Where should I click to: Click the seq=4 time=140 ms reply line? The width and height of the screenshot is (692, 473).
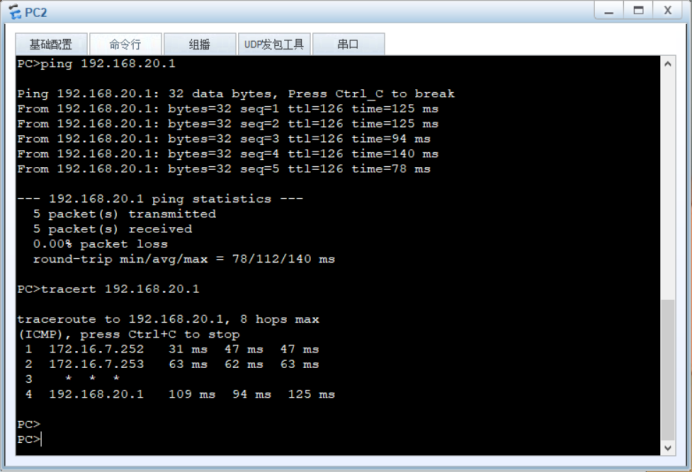(228, 154)
